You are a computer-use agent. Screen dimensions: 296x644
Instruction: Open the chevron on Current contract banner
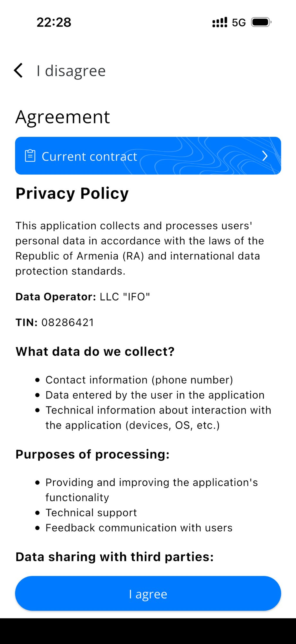pos(265,156)
